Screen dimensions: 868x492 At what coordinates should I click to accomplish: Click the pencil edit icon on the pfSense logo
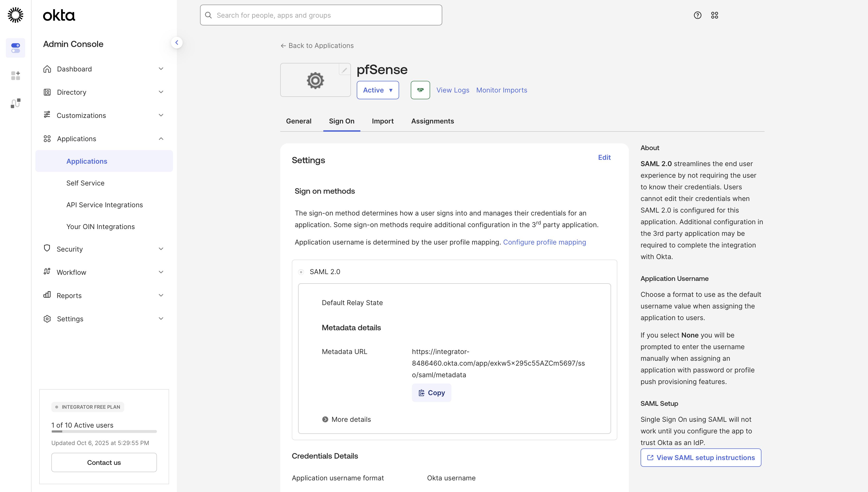344,69
